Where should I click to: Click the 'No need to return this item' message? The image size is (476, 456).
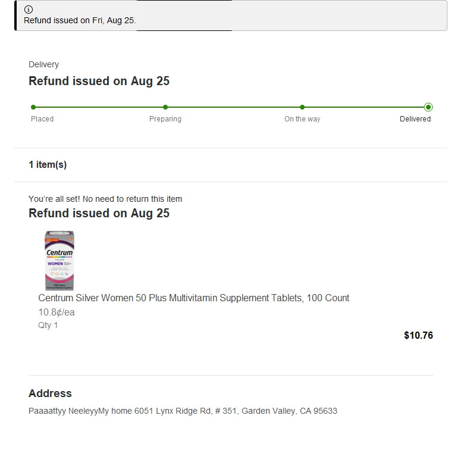[x=105, y=199]
